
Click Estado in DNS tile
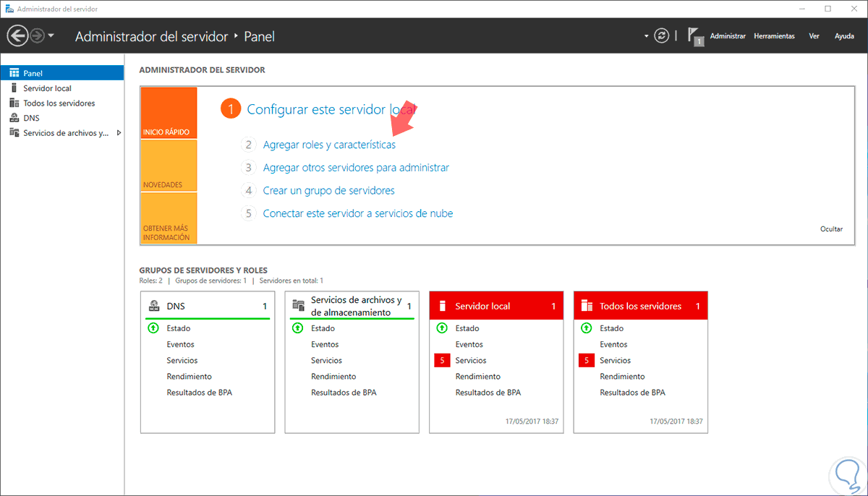[x=179, y=328]
